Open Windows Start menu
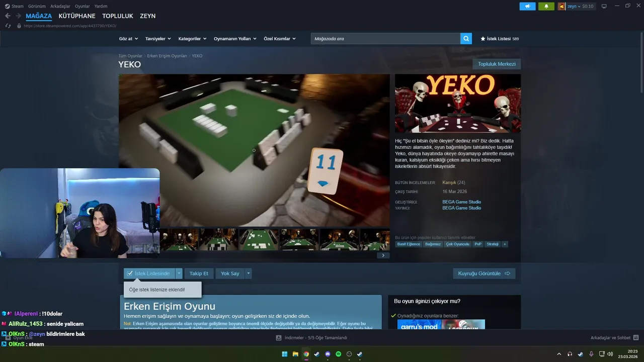Screen dimensions: 644x362 pos(285,354)
